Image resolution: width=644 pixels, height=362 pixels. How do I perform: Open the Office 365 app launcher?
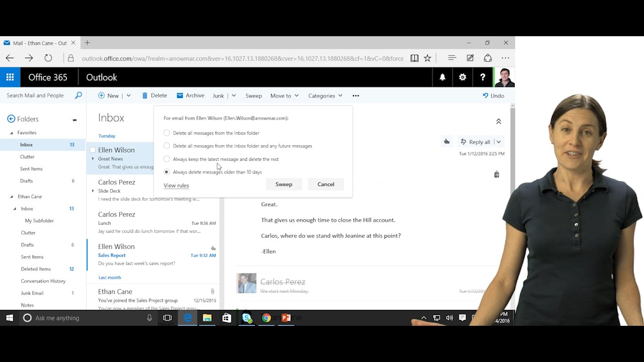(x=10, y=77)
